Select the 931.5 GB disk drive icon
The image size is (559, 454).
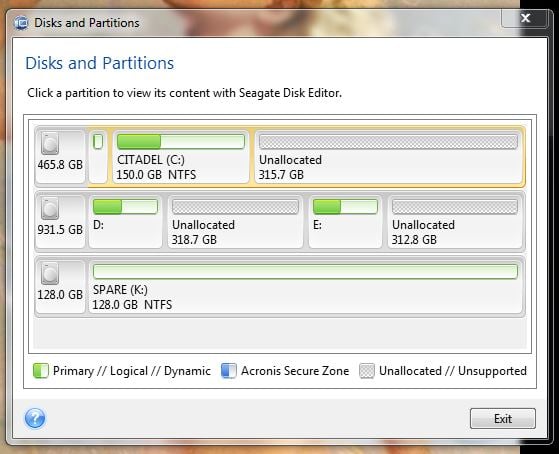point(50,208)
